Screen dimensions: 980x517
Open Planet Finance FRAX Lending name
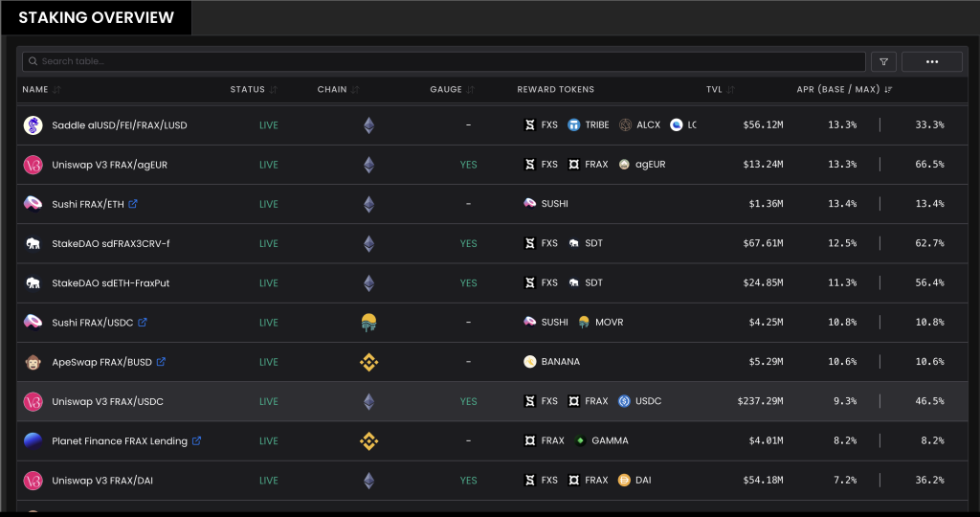point(120,440)
